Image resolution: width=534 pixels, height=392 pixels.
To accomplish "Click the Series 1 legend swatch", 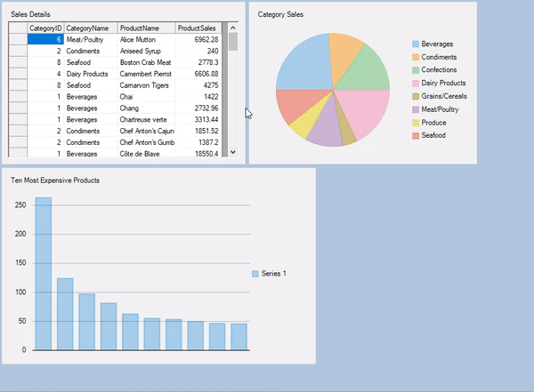I will pos(255,274).
